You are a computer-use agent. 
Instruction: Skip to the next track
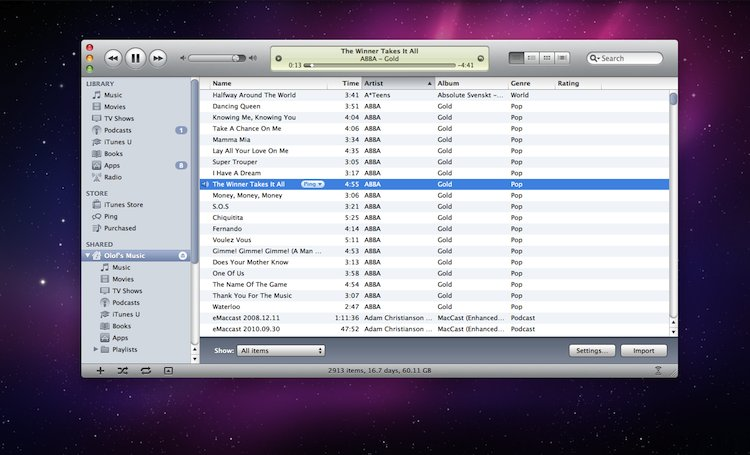click(x=158, y=58)
